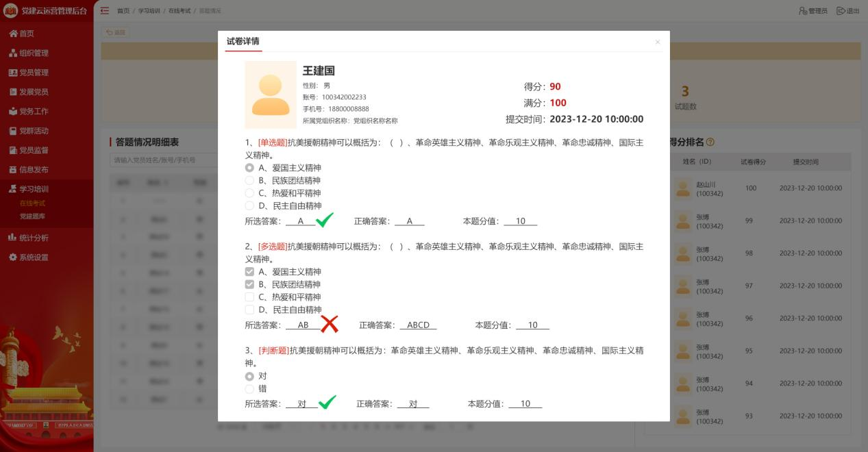The height and width of the screenshot is (452, 868).
Task: Click the 答题情况明细表 heading
Action: [147, 142]
